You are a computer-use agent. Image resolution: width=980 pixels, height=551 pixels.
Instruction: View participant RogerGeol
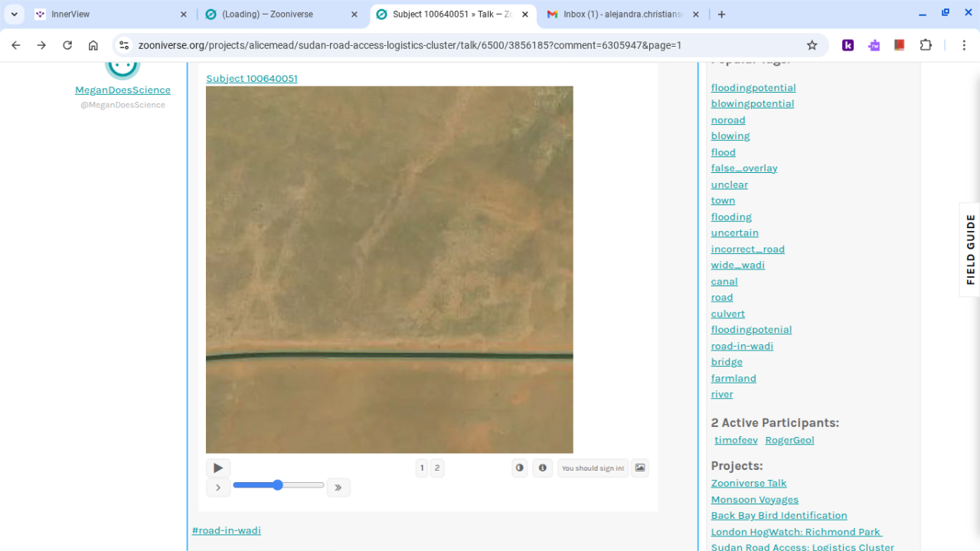click(789, 440)
